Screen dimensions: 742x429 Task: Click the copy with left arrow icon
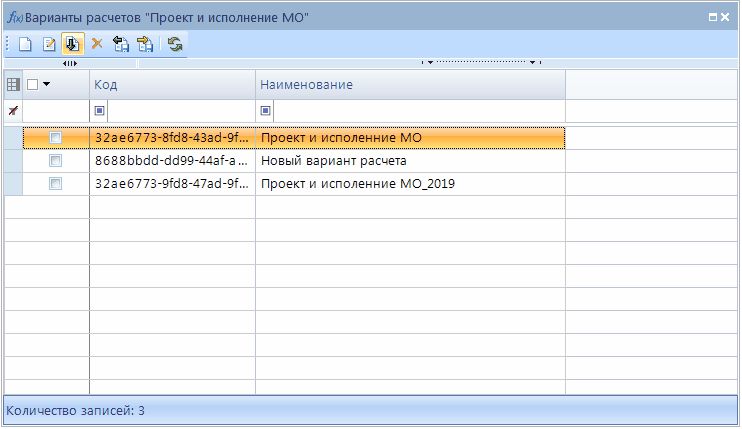click(x=121, y=44)
